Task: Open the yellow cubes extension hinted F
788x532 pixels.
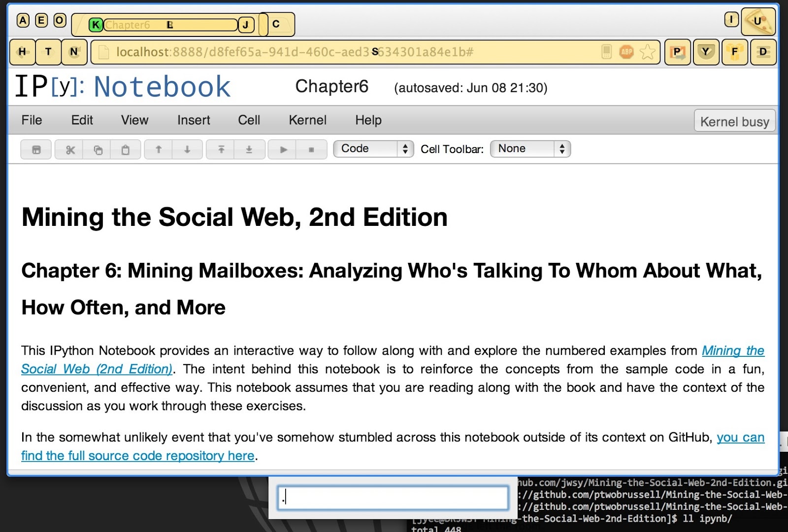Action: (735, 52)
